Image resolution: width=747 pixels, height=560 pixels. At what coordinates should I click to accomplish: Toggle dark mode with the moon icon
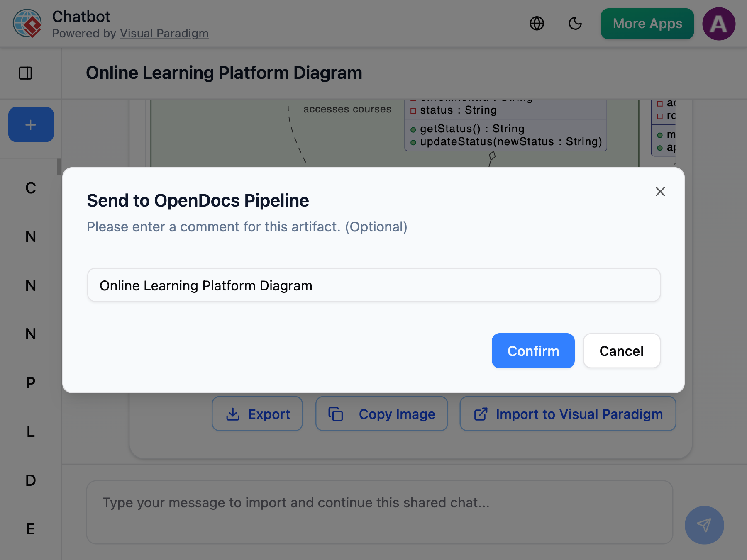click(x=575, y=24)
